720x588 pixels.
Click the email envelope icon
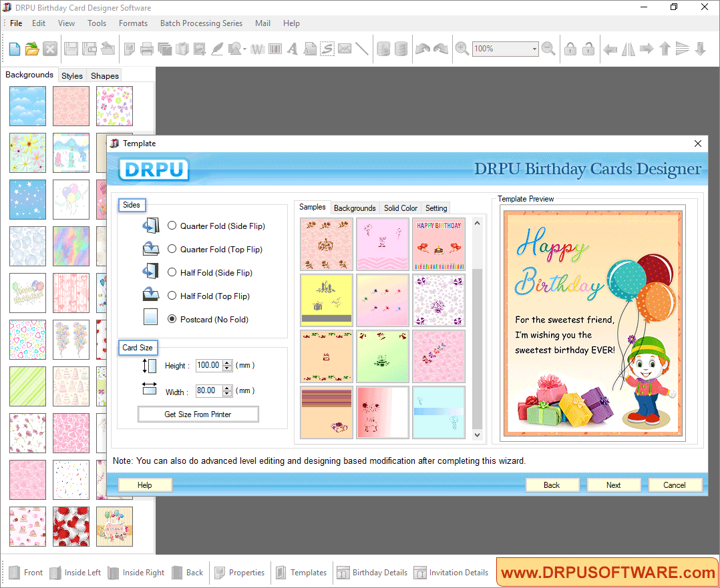click(345, 49)
